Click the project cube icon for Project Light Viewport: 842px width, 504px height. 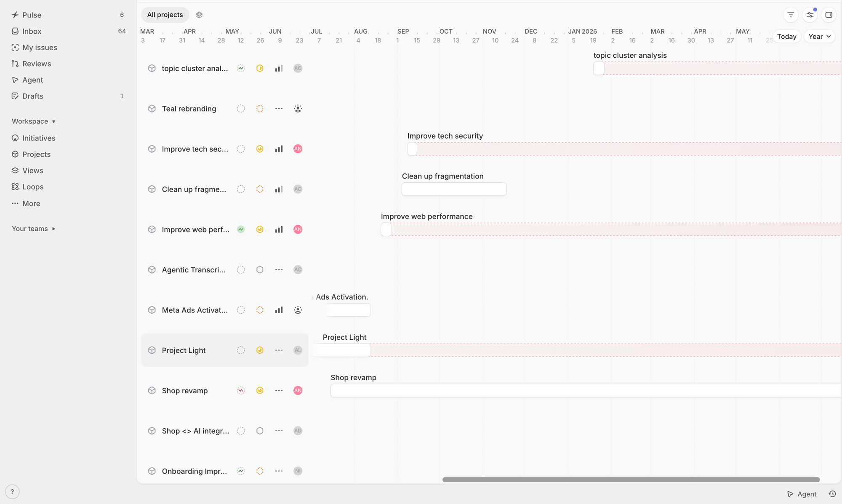[x=152, y=350]
